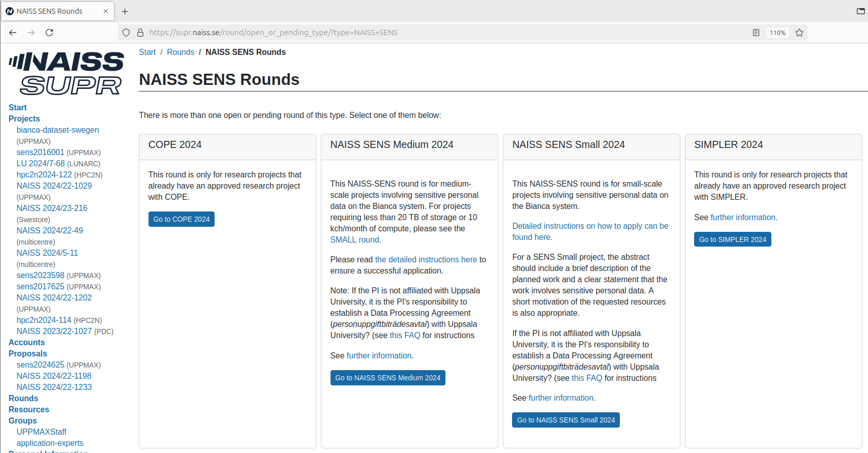Viewport: 868px width, 453px height.
Task: Click the 110% zoom level indicator
Action: (x=777, y=33)
